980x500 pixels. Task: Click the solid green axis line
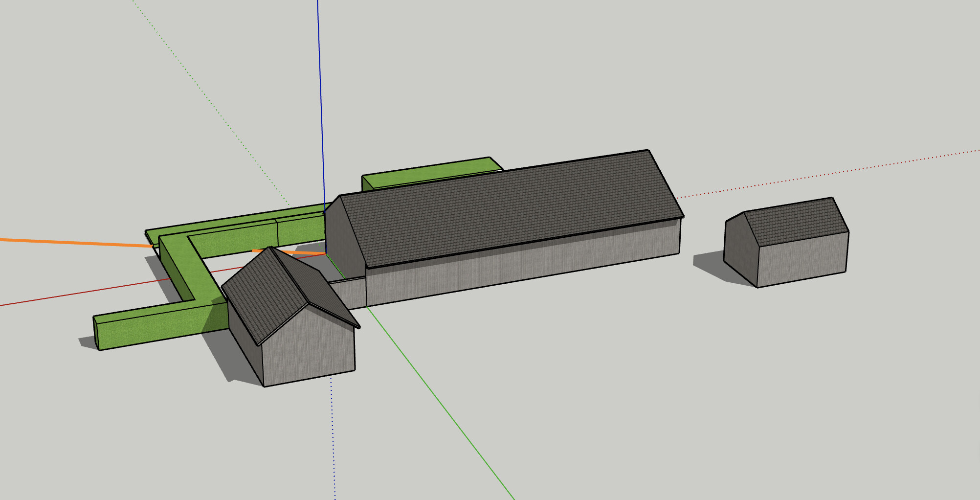440,401
